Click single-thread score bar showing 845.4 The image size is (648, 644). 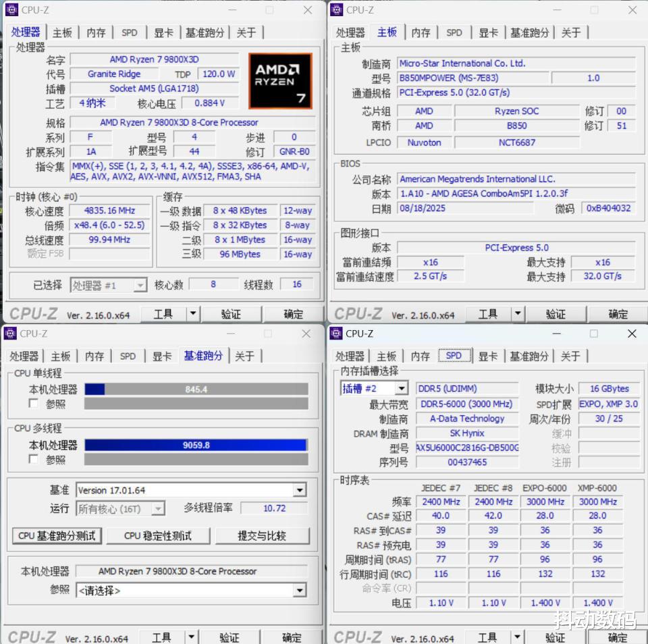coord(196,390)
